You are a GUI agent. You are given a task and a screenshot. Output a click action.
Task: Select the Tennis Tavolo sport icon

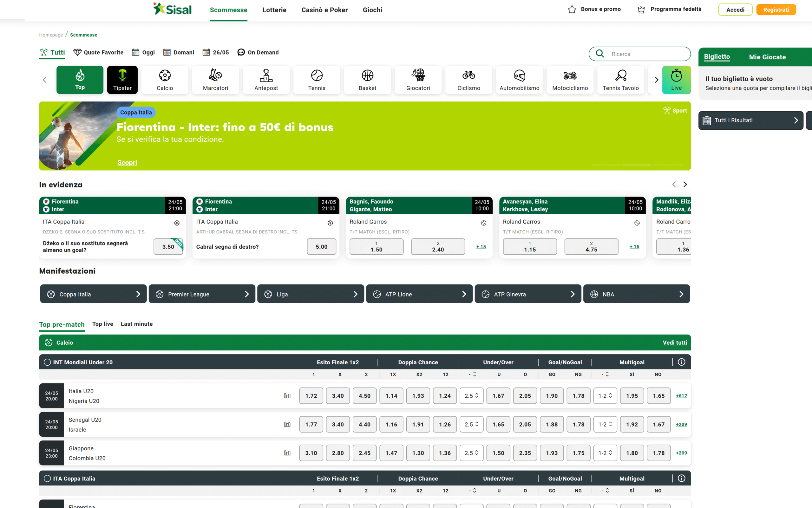[x=621, y=80]
